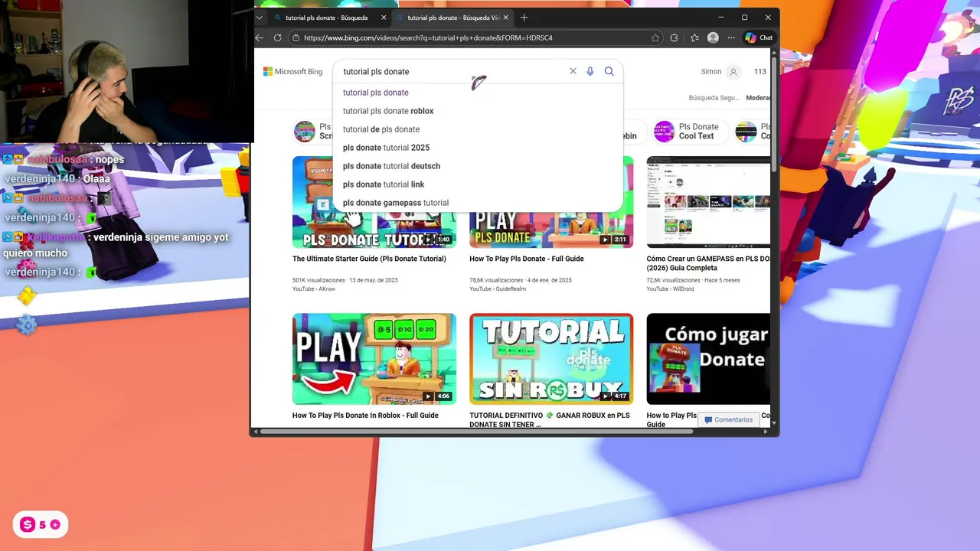Image resolution: width=980 pixels, height=551 pixels.
Task: Click chat message 'verdeninja140 : Olaaa'
Action: (57, 179)
